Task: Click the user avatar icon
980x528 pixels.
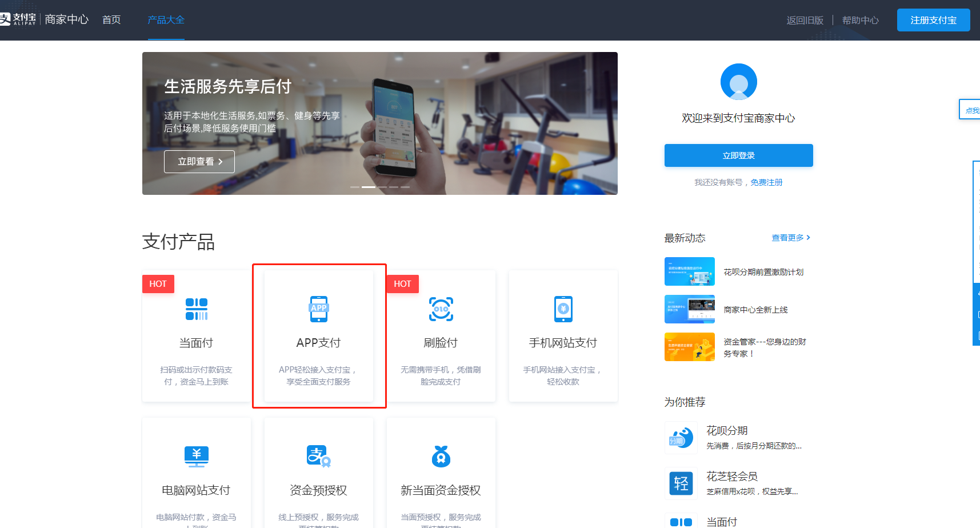Action: click(x=738, y=82)
